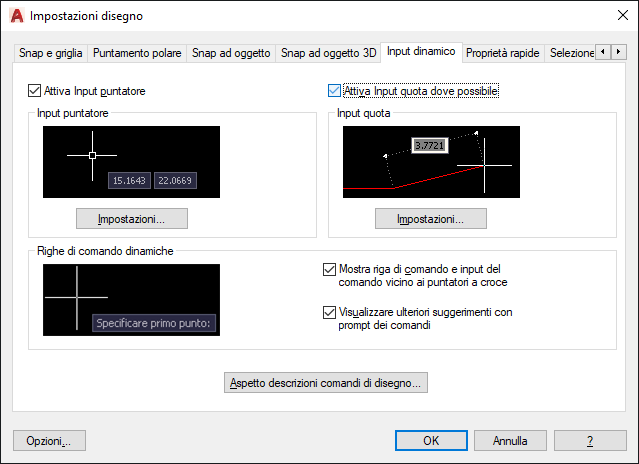Screen dimensions: 639x464
Task: Open the Puntamento polare tab
Action: [137, 53]
